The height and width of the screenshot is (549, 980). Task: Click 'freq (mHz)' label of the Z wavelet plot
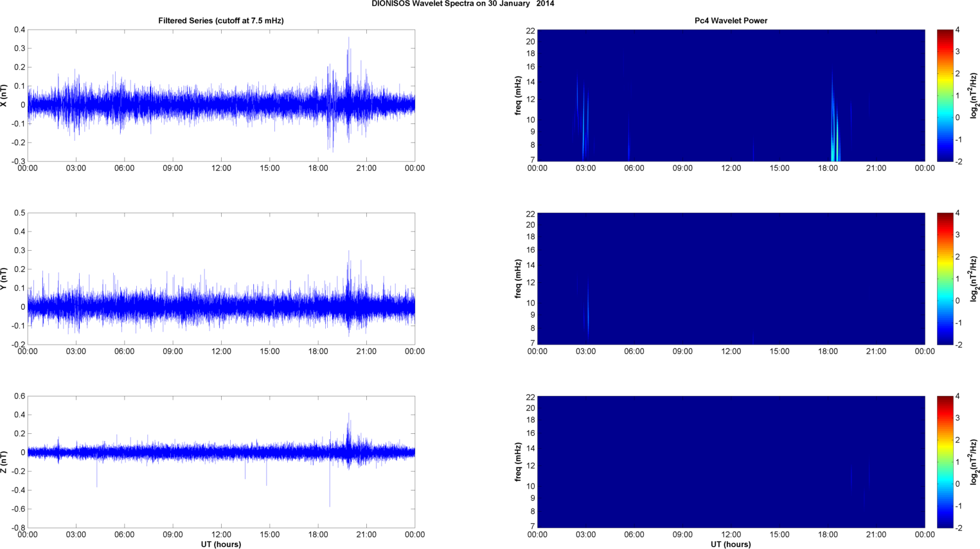pos(518,462)
